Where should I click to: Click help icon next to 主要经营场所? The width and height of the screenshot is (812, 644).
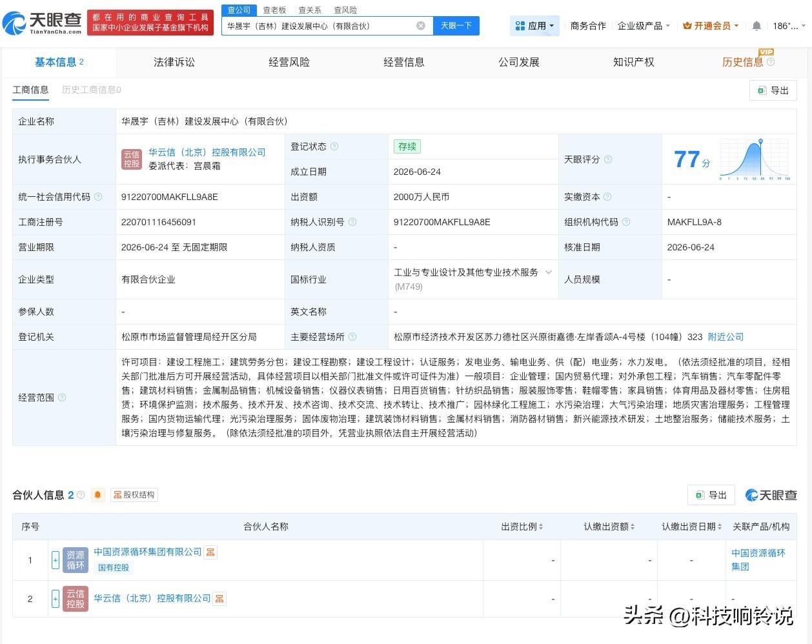[352, 337]
